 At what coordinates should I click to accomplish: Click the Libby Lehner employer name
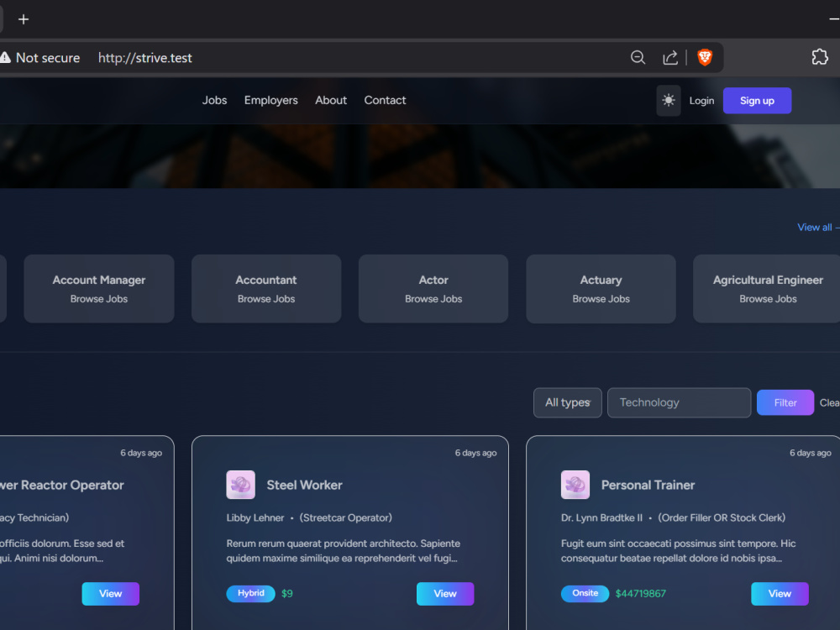point(255,517)
